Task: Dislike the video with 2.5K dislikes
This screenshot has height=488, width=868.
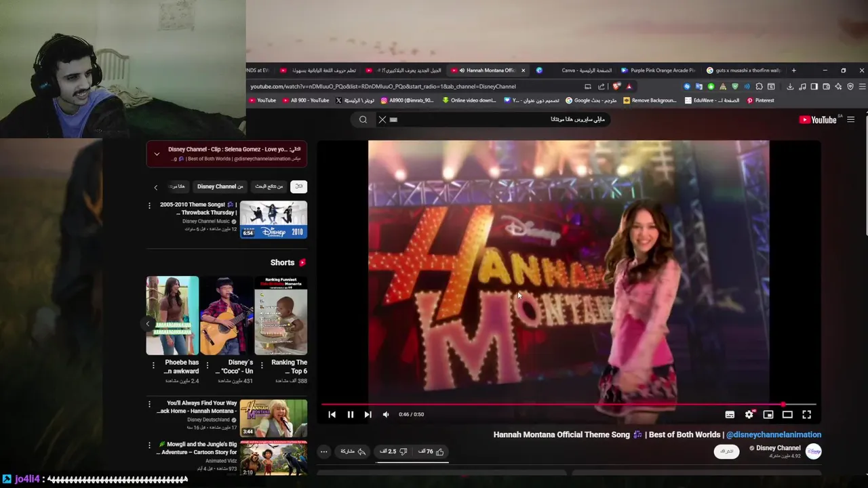Action: pyautogui.click(x=393, y=451)
